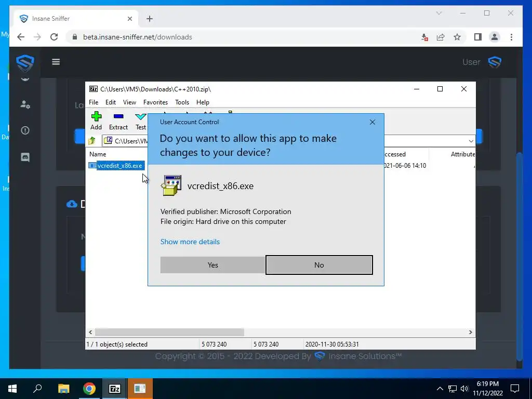The height and width of the screenshot is (399, 532).
Task: Select the Insane Sniffer browser tab
Action: (76, 19)
